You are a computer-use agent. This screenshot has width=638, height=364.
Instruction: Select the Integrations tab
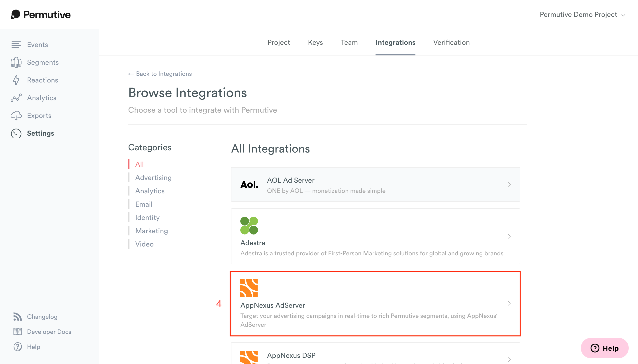point(395,43)
